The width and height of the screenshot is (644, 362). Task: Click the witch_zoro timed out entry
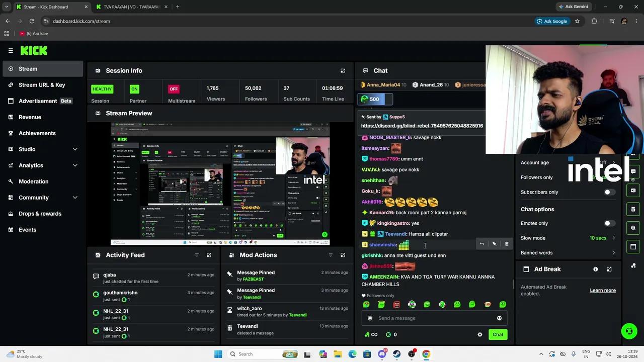click(x=287, y=312)
